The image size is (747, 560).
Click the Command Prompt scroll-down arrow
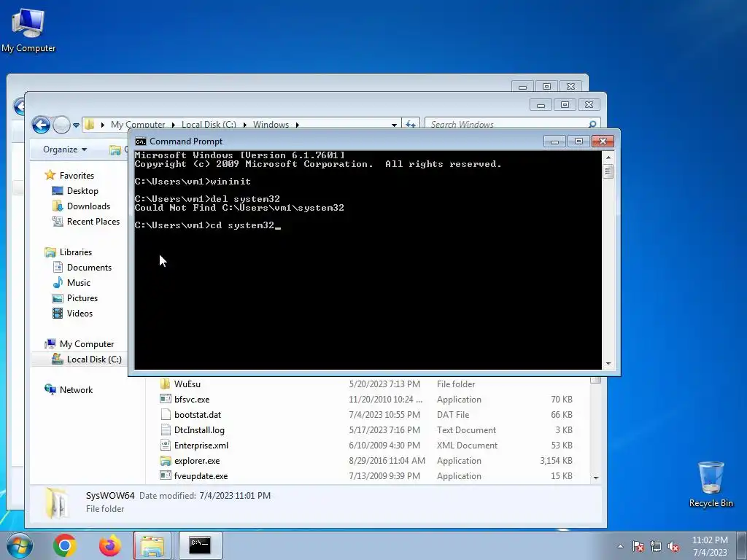pyautogui.click(x=608, y=364)
